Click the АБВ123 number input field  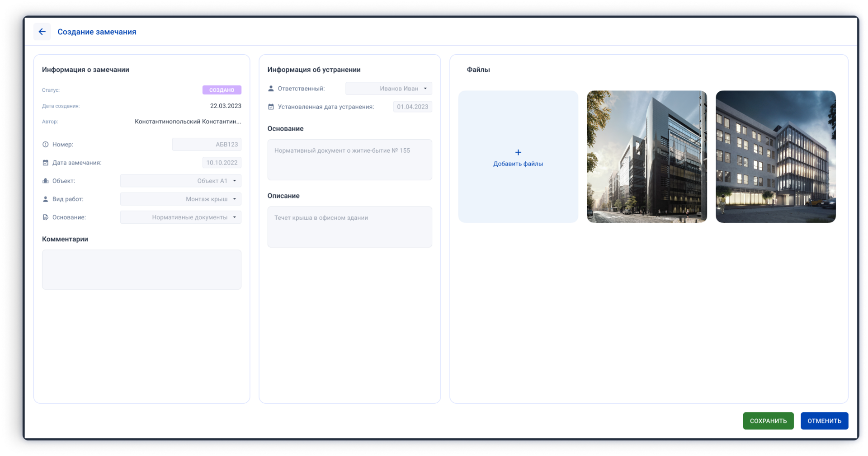pos(207,145)
